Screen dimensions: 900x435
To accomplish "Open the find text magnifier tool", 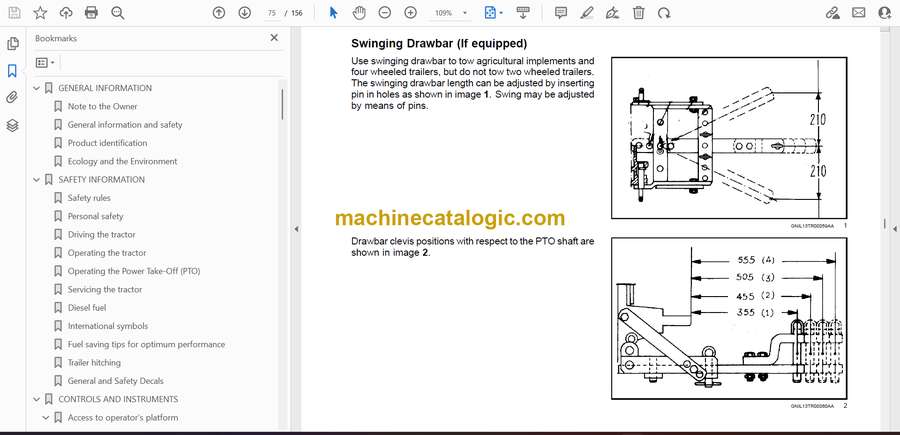I will pyautogui.click(x=118, y=13).
